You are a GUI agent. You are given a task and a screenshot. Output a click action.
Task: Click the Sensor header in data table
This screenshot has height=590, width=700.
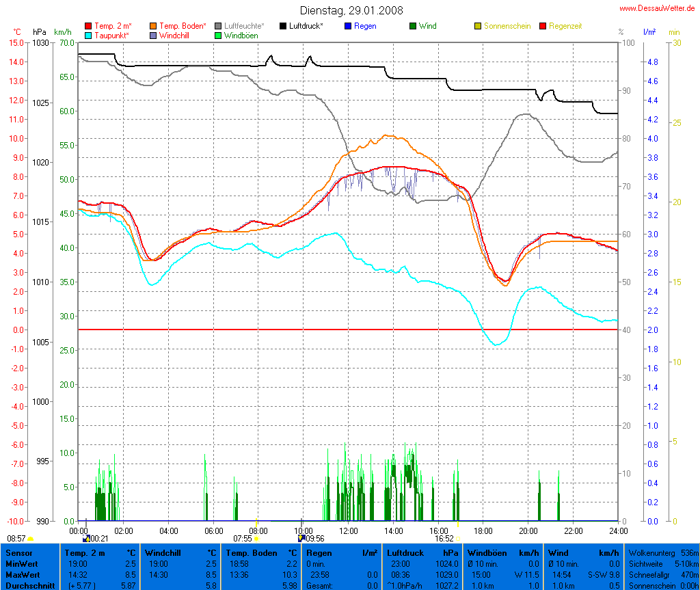tap(18, 552)
